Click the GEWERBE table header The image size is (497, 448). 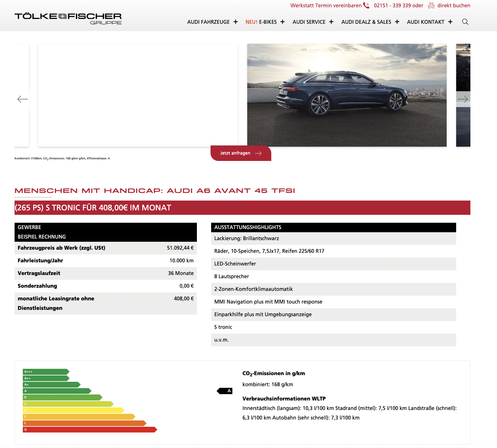106,232
